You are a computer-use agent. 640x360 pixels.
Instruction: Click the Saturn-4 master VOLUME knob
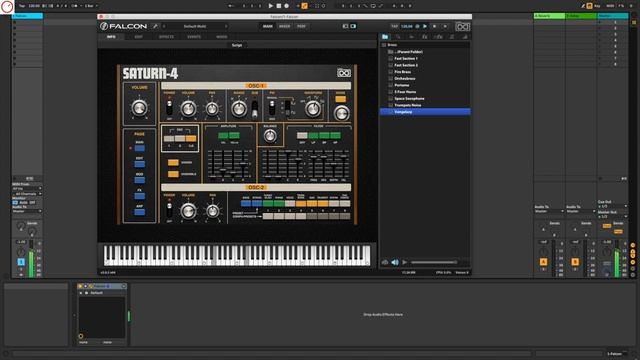[x=139, y=108]
